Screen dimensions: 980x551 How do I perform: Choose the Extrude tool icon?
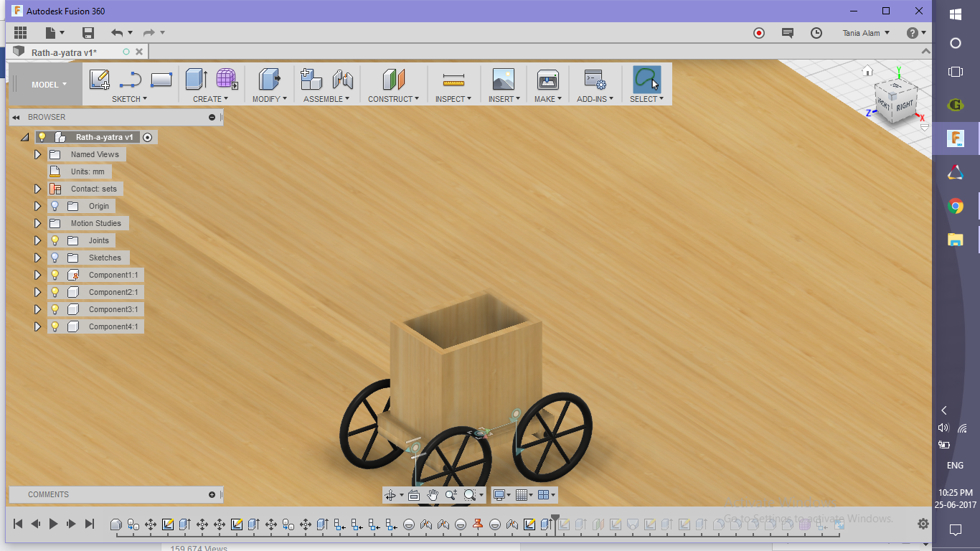[x=196, y=79]
